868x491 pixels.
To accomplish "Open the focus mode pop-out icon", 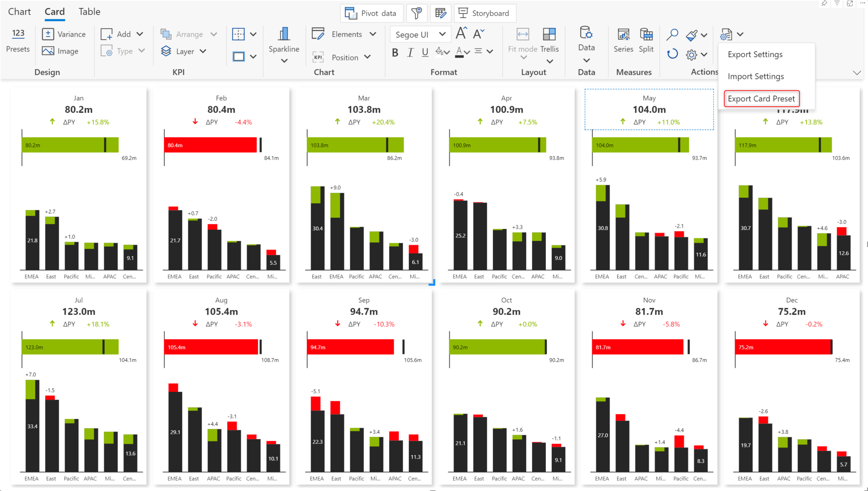I will pos(850,3).
